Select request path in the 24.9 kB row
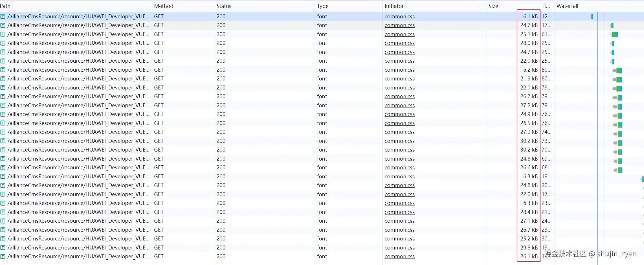 pos(78,114)
